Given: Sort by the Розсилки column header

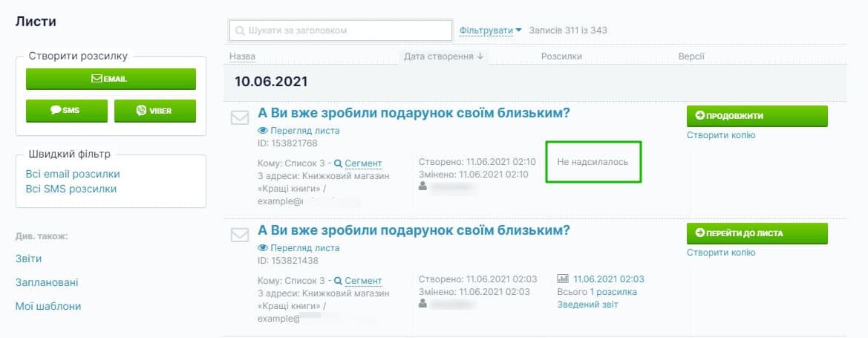Looking at the screenshot, I should tap(561, 56).
